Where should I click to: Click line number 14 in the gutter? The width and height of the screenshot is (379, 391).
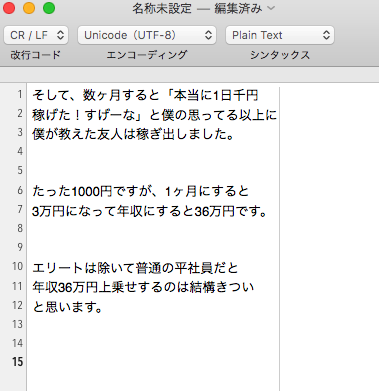[x=18, y=343]
